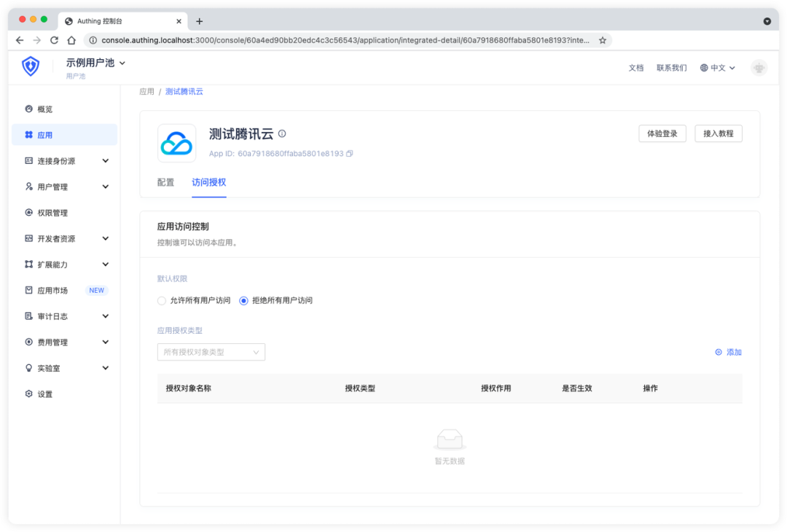Screen dimensions: 787x532
Task: Click the applications (应用) grid icon
Action: pyautogui.click(x=28, y=135)
